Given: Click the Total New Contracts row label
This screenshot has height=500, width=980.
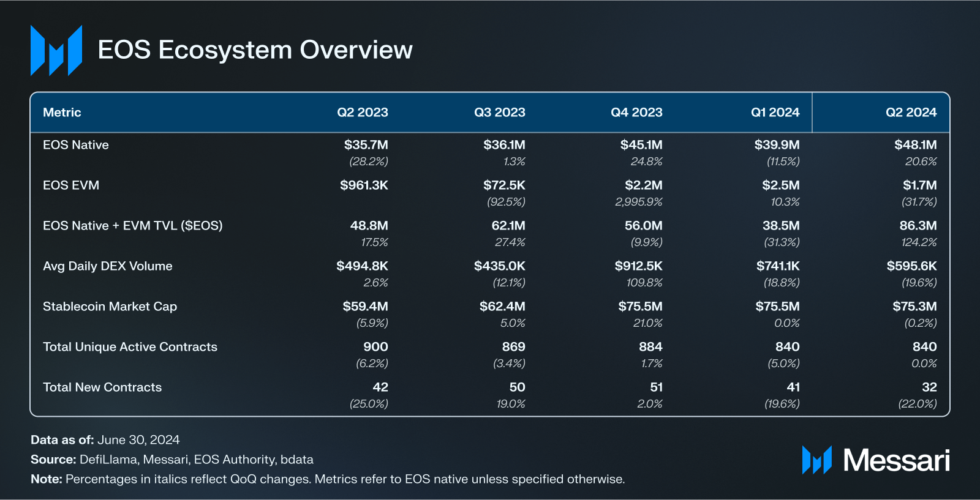Looking at the screenshot, I should click(102, 387).
